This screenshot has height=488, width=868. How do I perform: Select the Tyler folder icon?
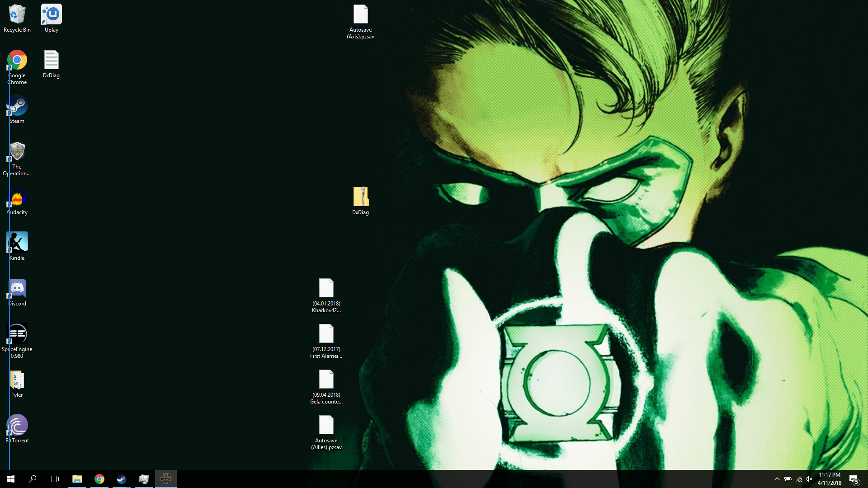[x=17, y=384]
